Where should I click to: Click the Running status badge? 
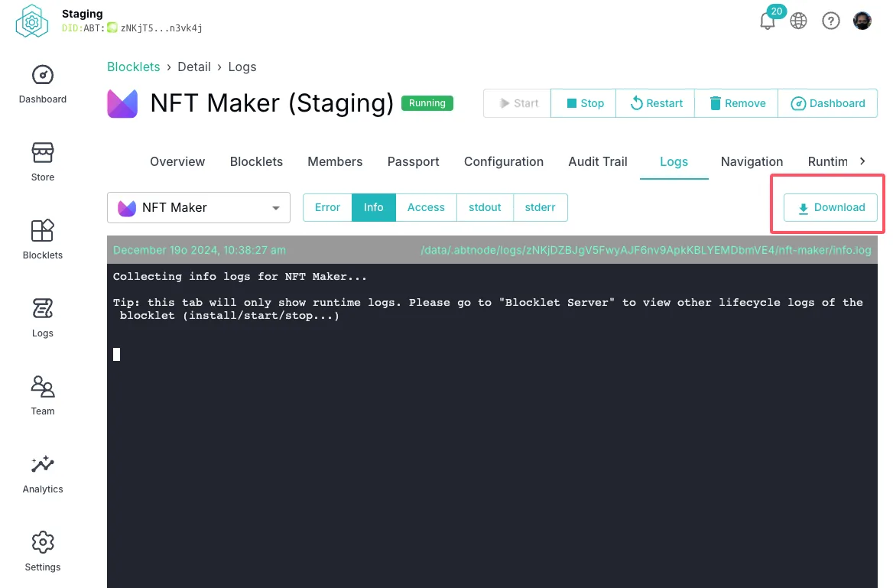click(427, 103)
